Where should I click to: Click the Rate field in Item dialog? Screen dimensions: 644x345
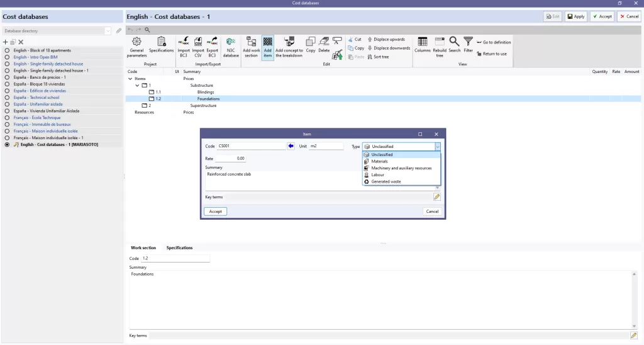[x=230, y=158]
